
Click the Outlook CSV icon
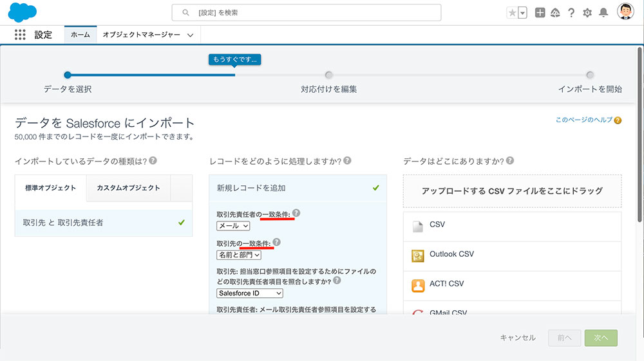click(418, 255)
